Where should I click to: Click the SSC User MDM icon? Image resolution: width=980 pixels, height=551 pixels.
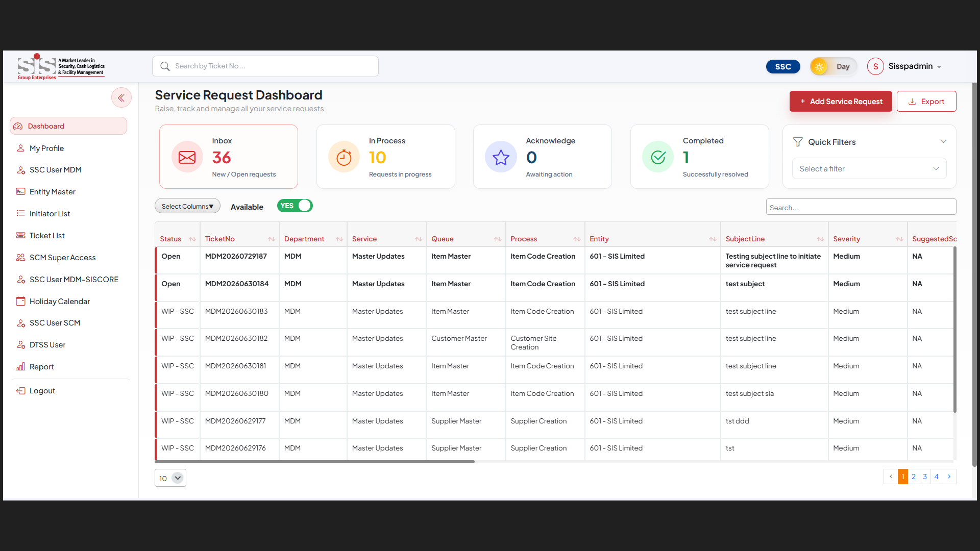point(20,170)
